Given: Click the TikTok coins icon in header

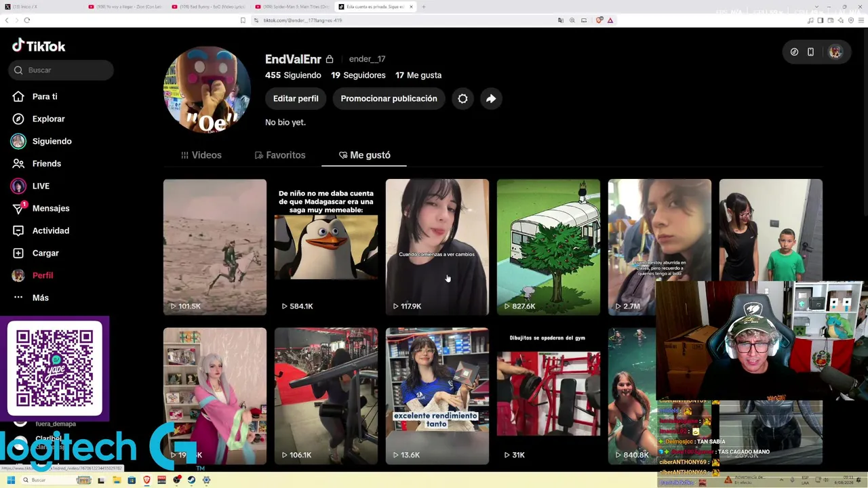Looking at the screenshot, I should pos(794,52).
